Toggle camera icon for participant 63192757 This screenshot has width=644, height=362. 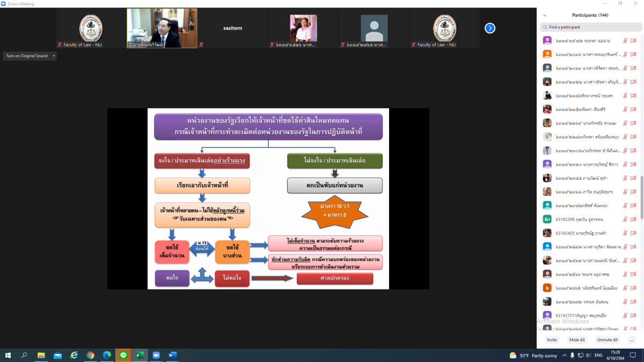pyautogui.click(x=633, y=315)
